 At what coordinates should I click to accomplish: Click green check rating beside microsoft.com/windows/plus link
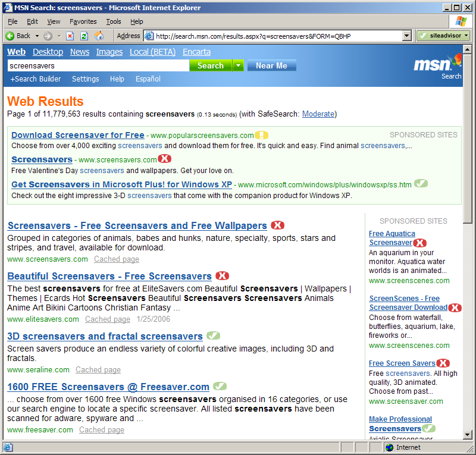click(x=421, y=184)
